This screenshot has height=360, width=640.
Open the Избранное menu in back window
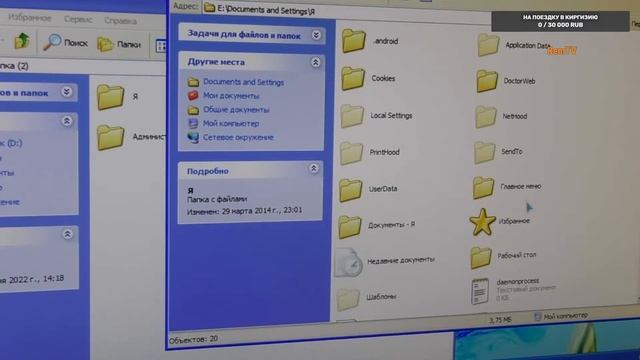point(30,18)
